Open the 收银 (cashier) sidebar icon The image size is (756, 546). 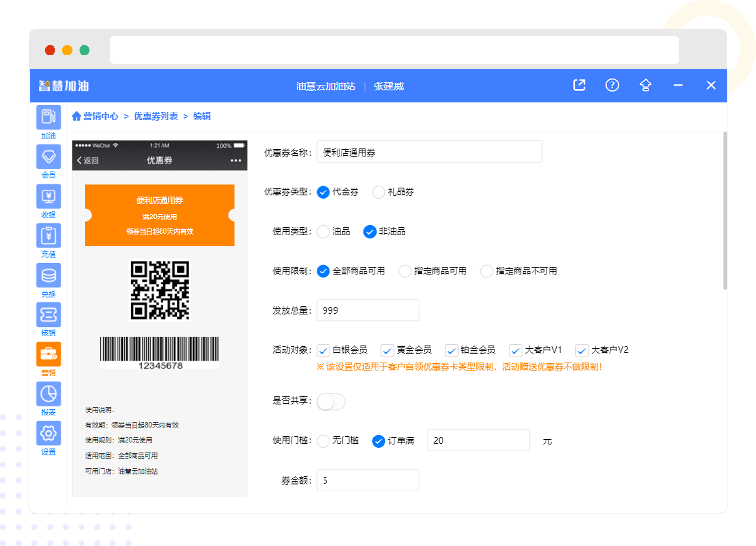(x=49, y=196)
